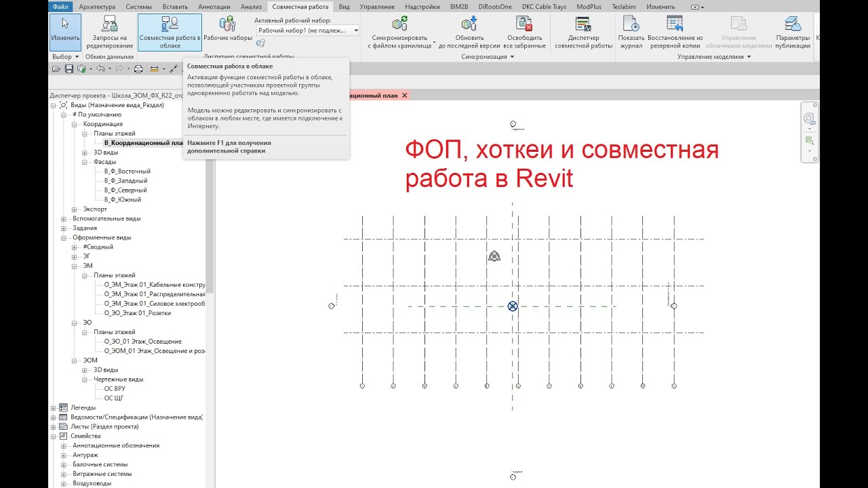Click the Redo arrow icon
Viewport: 868px width, 488px height.
119,69
